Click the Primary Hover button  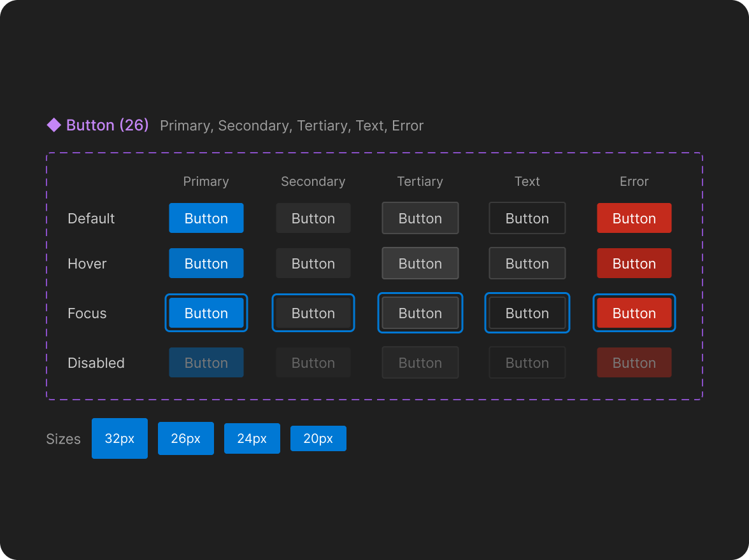(206, 263)
